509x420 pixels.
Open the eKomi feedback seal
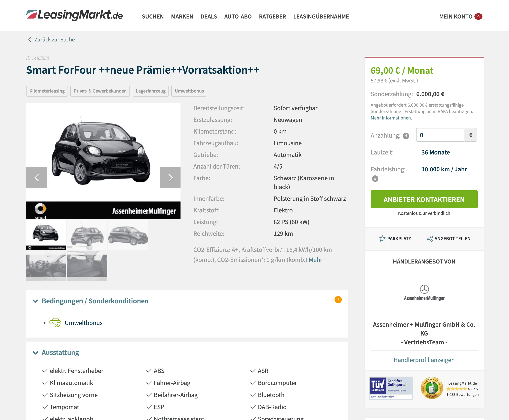tap(432, 388)
